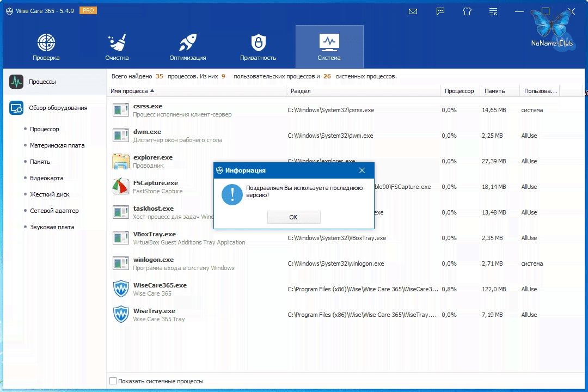Click the Обзор оборудования monitor icon
The height and width of the screenshot is (392, 588).
pyautogui.click(x=16, y=108)
